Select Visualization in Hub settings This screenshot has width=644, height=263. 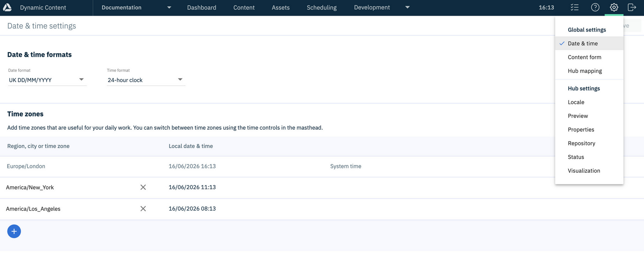[589, 171]
